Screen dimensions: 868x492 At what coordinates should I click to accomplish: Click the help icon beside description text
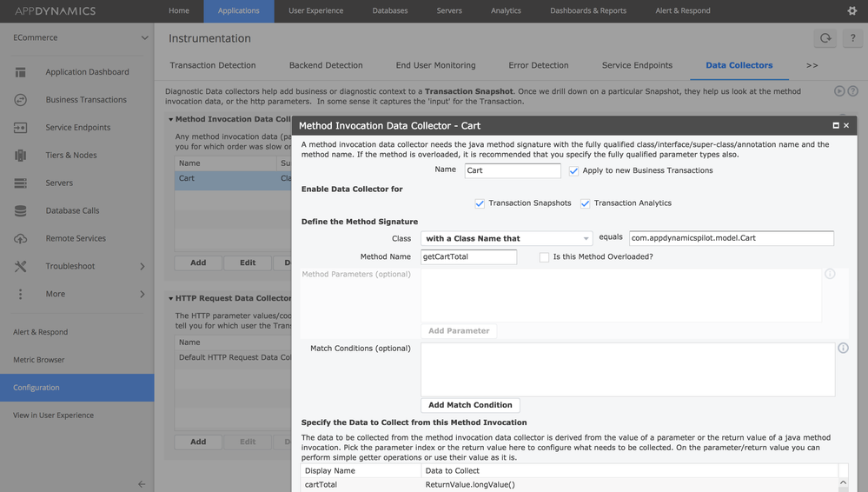[x=853, y=91]
